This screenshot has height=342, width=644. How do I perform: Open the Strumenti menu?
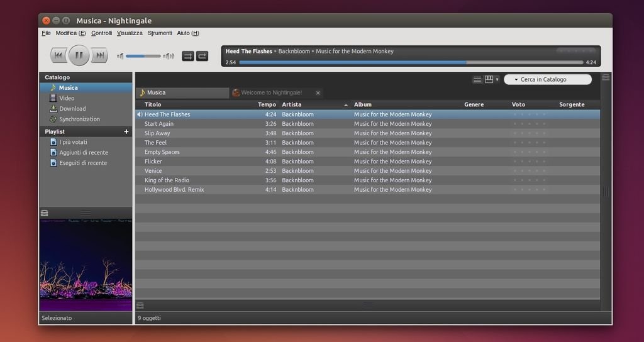pyautogui.click(x=160, y=33)
